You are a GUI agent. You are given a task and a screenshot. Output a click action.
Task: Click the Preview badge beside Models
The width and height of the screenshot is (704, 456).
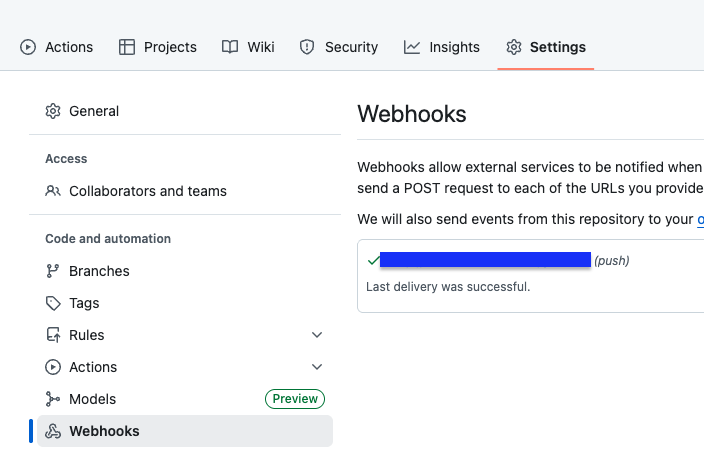(x=295, y=399)
